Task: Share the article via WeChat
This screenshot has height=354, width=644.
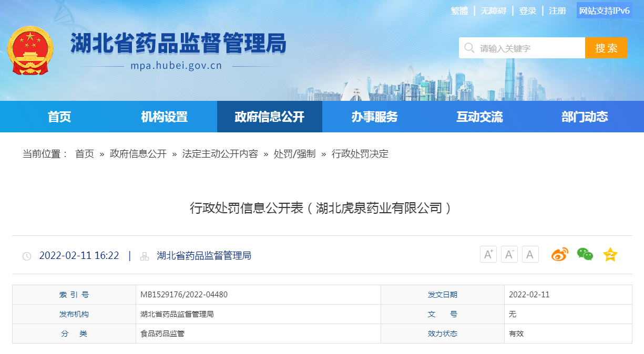Action: [x=584, y=254]
